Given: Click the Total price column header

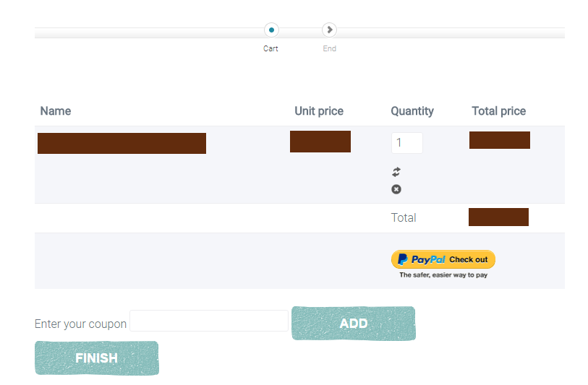Looking at the screenshot, I should point(498,111).
